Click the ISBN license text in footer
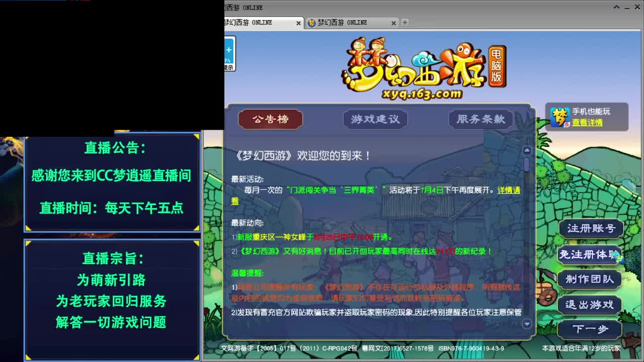Screen dimensions: 644x362 pyautogui.click(x=471, y=348)
